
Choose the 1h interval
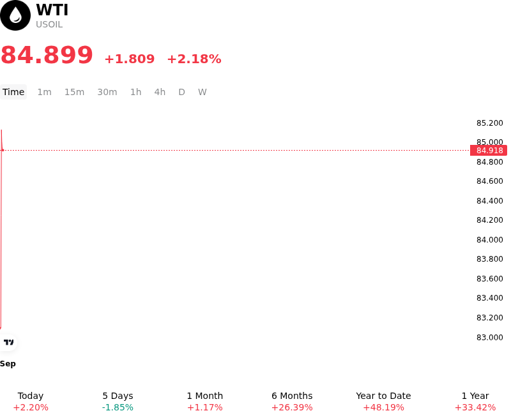136,92
